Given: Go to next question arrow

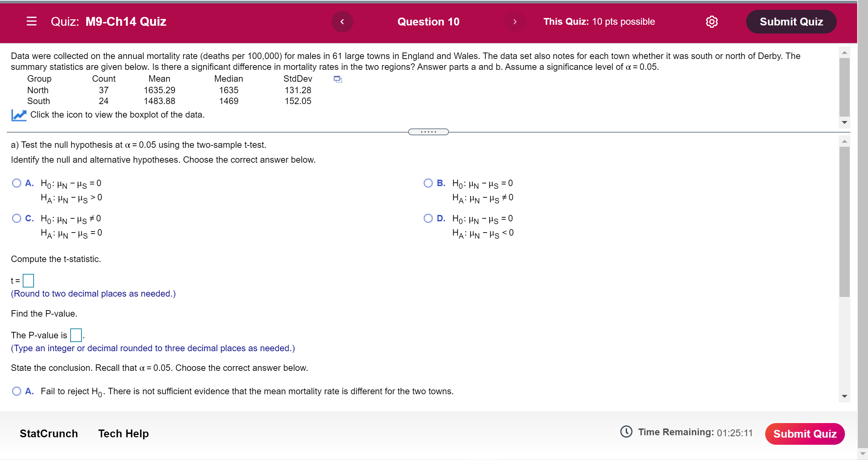Looking at the screenshot, I should coord(515,22).
